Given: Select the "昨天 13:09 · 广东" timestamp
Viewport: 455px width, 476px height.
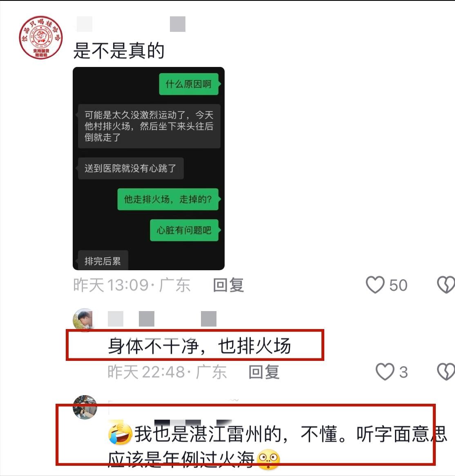Looking at the screenshot, I should click(132, 285).
